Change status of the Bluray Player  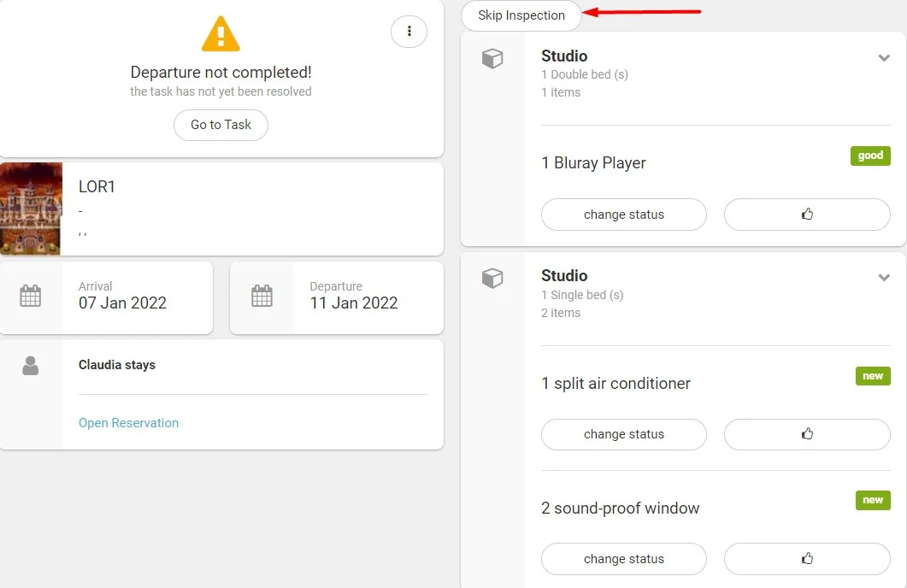click(x=624, y=215)
